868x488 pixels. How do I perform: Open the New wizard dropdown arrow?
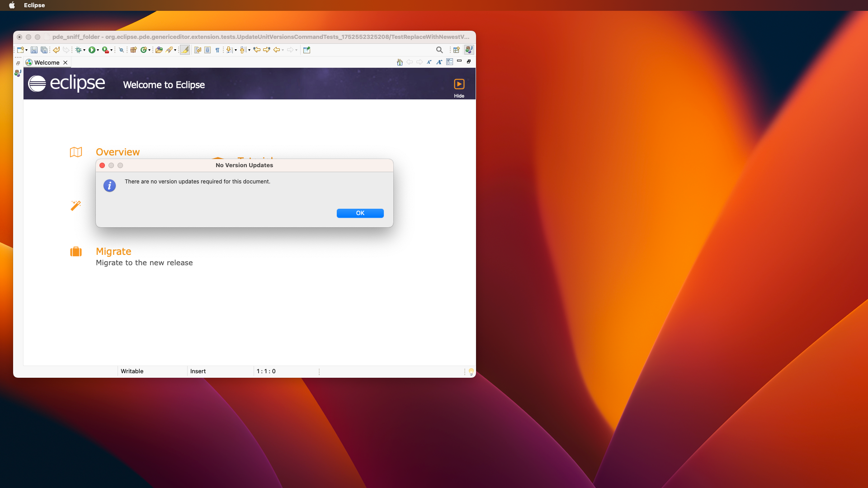tap(26, 50)
